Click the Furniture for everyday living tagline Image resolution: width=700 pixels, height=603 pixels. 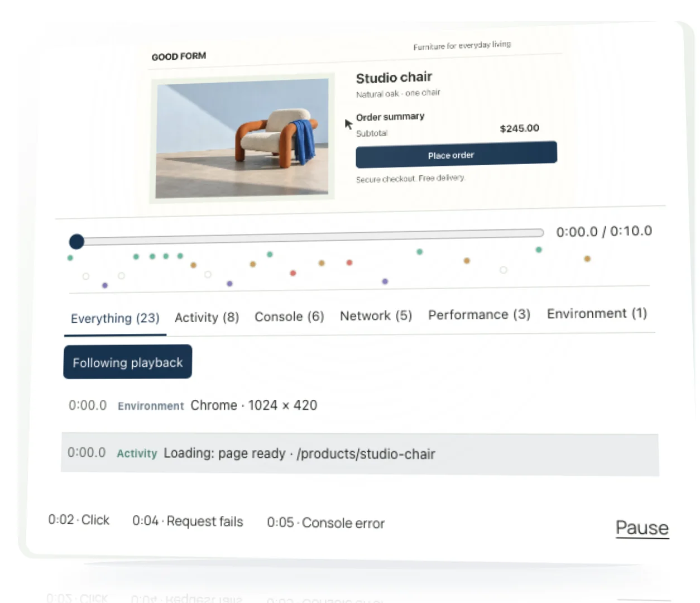(462, 45)
